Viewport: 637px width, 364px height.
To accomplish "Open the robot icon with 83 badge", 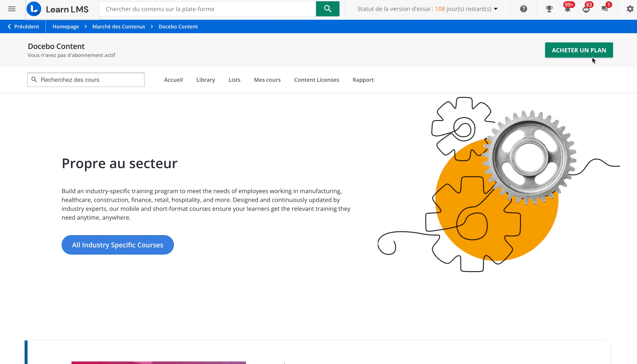I will 586,9.
